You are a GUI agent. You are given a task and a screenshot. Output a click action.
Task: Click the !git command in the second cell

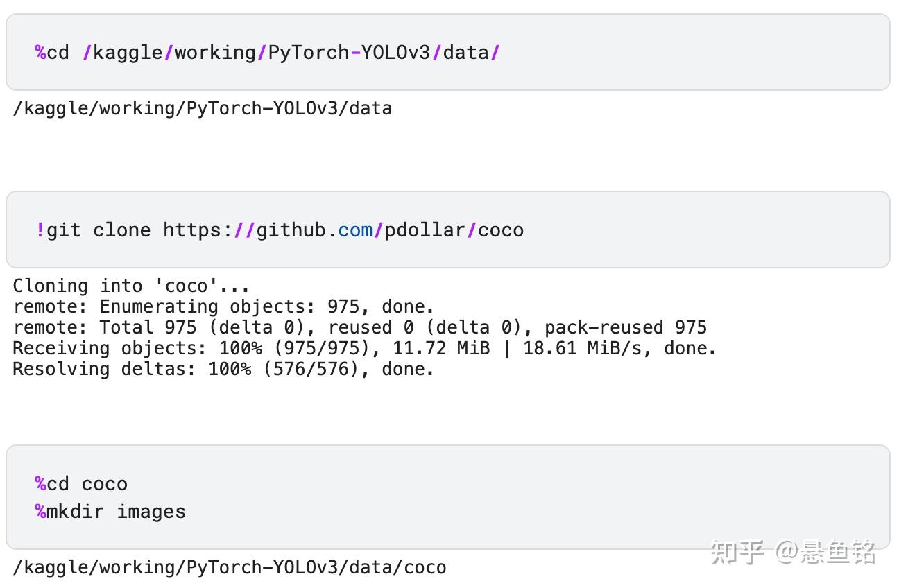(x=58, y=230)
